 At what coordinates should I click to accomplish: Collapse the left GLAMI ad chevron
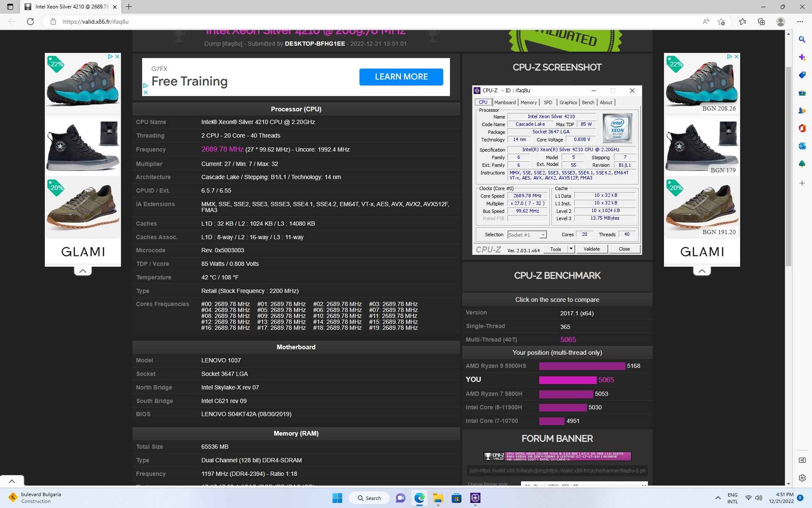(x=83, y=271)
